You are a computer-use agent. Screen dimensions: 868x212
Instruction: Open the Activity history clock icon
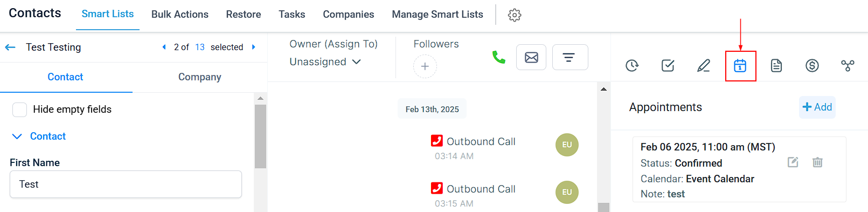pyautogui.click(x=632, y=66)
